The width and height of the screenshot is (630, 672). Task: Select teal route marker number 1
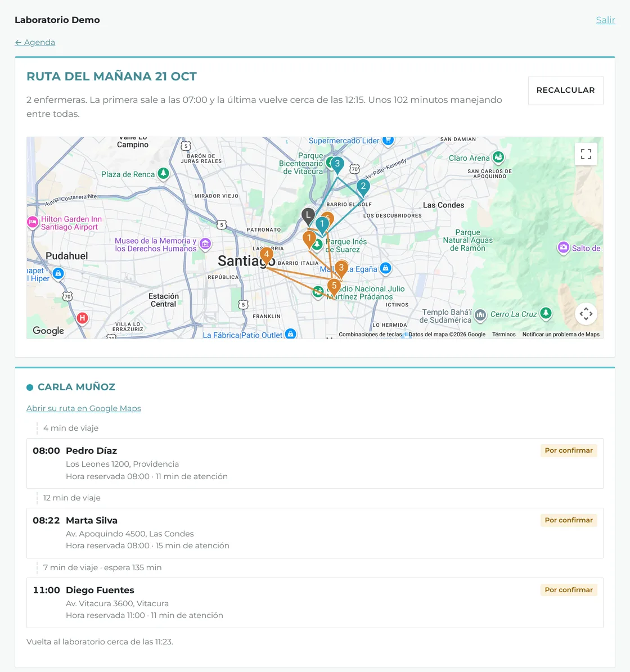click(x=322, y=225)
